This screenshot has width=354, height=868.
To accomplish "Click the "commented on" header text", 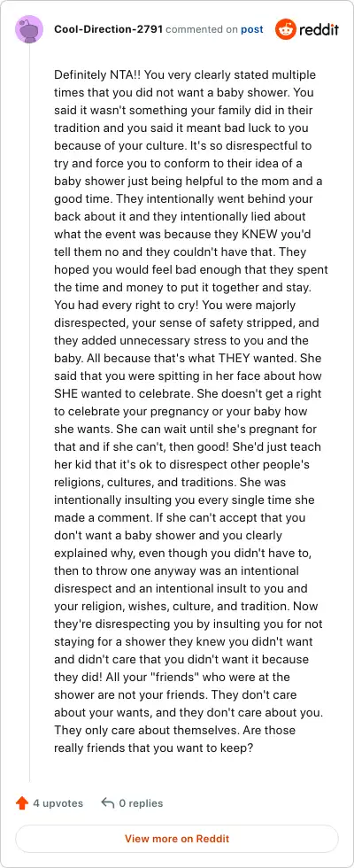I will [x=202, y=29].
